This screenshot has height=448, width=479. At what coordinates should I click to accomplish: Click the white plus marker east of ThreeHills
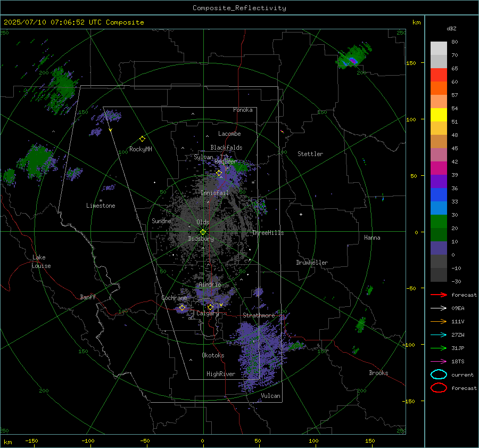[x=301, y=214]
